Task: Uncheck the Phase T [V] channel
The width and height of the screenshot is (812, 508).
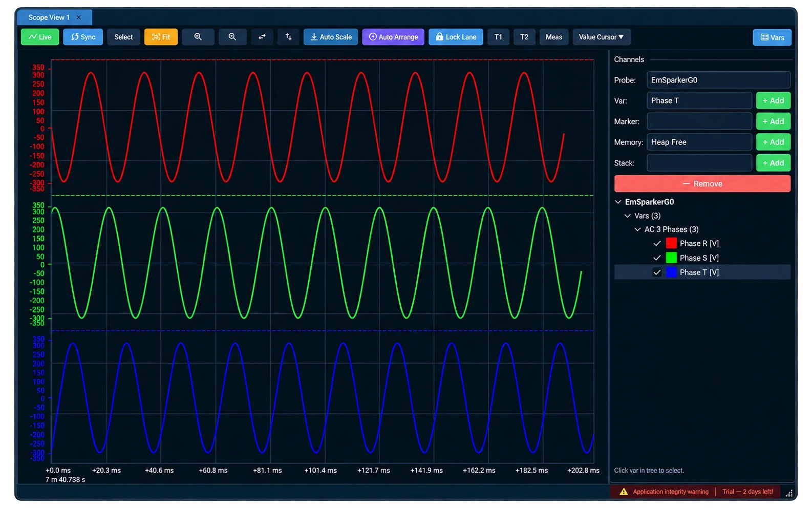Action: (657, 272)
